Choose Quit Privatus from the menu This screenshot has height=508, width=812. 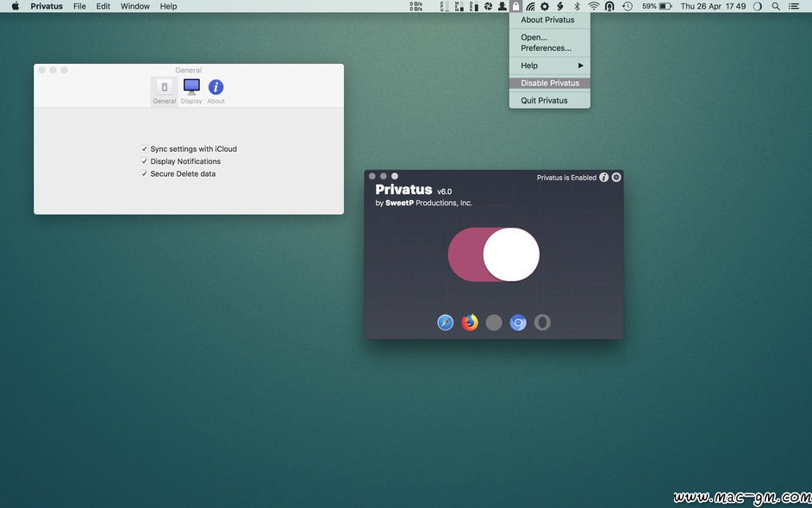549,101
